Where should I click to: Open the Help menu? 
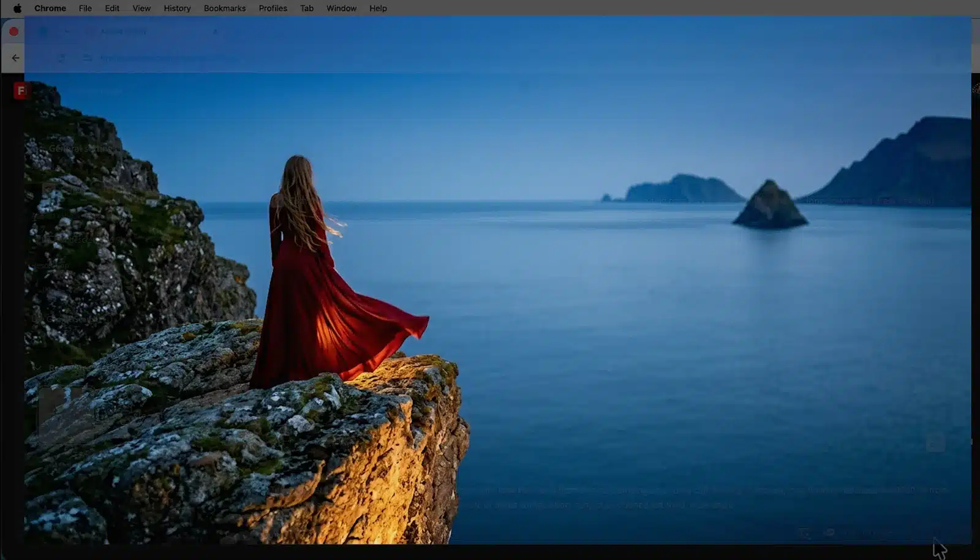tap(378, 8)
